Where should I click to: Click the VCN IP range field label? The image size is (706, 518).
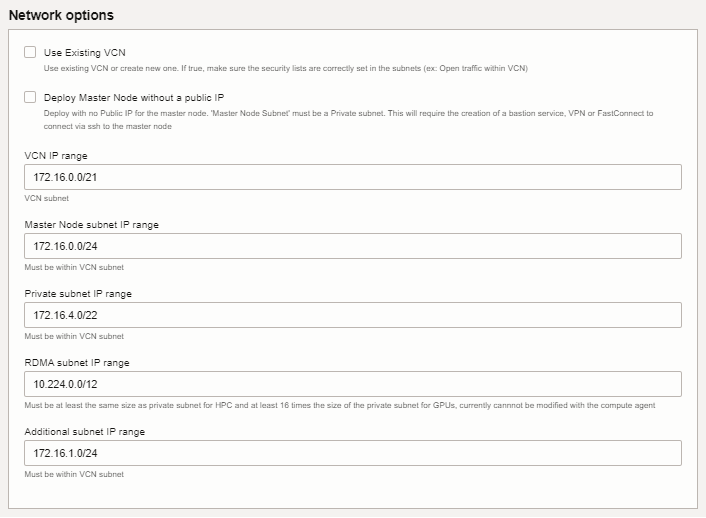[x=56, y=156]
